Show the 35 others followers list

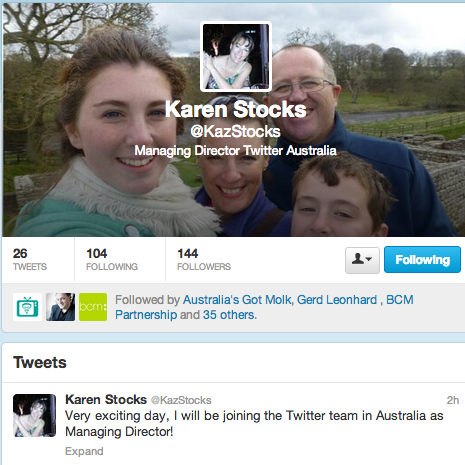point(230,315)
